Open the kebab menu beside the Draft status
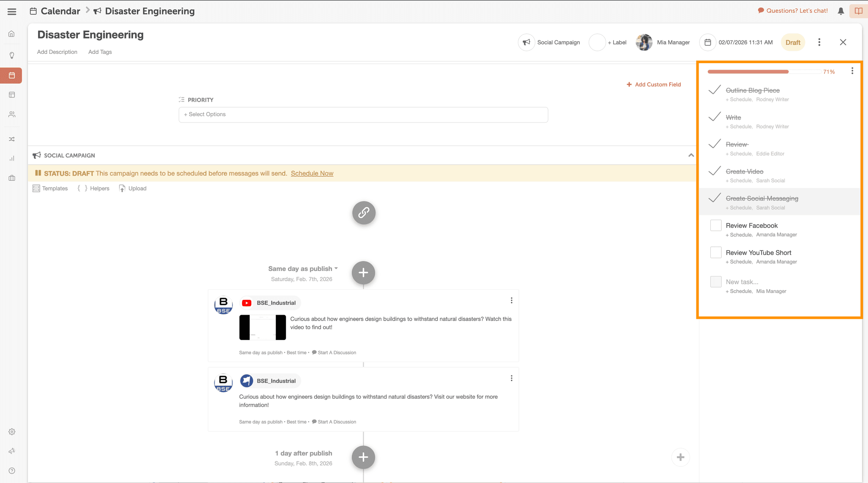Screen dimensions: 868x483 [x=819, y=42]
